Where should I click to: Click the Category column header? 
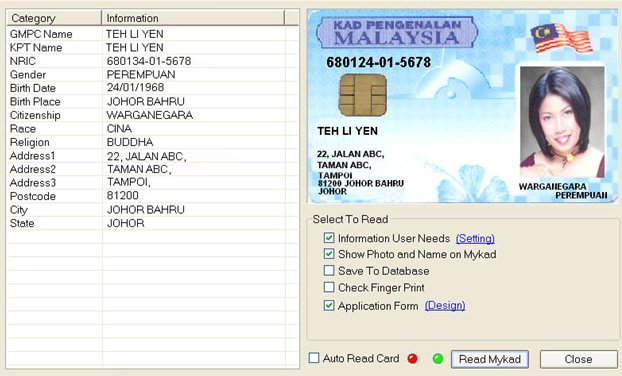[54, 18]
